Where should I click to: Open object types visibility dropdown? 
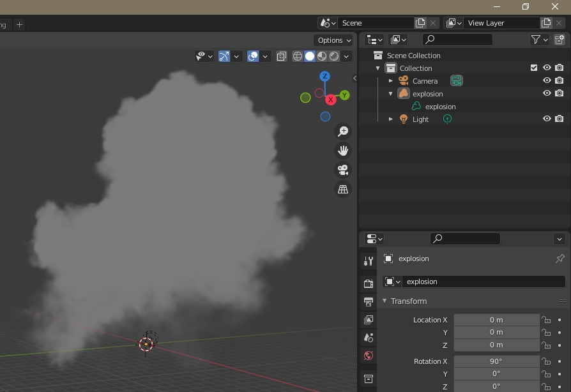point(204,56)
